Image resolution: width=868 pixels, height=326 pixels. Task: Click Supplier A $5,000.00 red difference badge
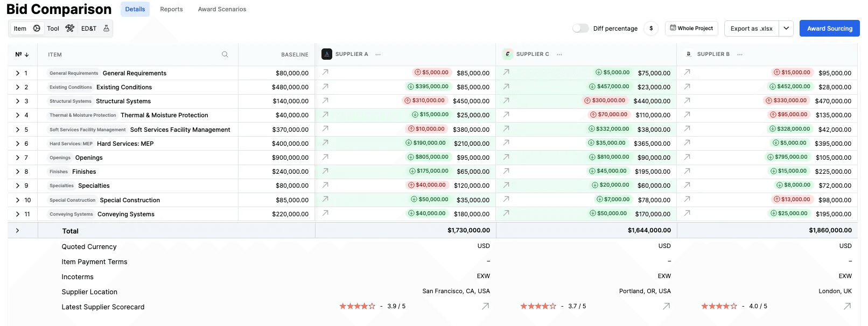click(432, 72)
